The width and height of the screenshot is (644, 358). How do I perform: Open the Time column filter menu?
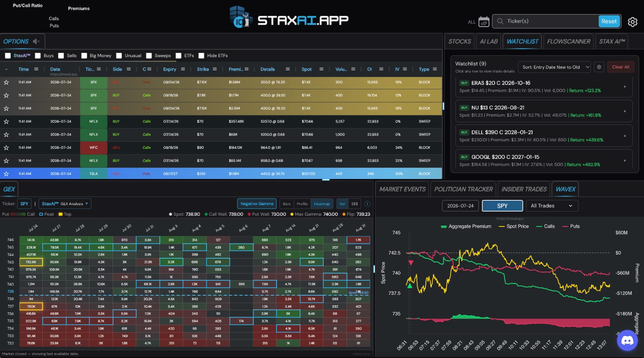[x=36, y=69]
